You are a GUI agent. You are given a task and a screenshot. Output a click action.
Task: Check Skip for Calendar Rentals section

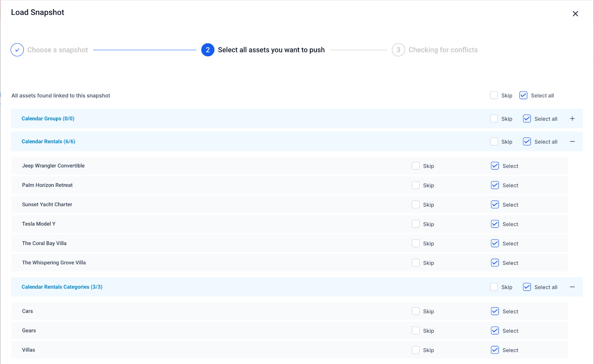coord(494,141)
